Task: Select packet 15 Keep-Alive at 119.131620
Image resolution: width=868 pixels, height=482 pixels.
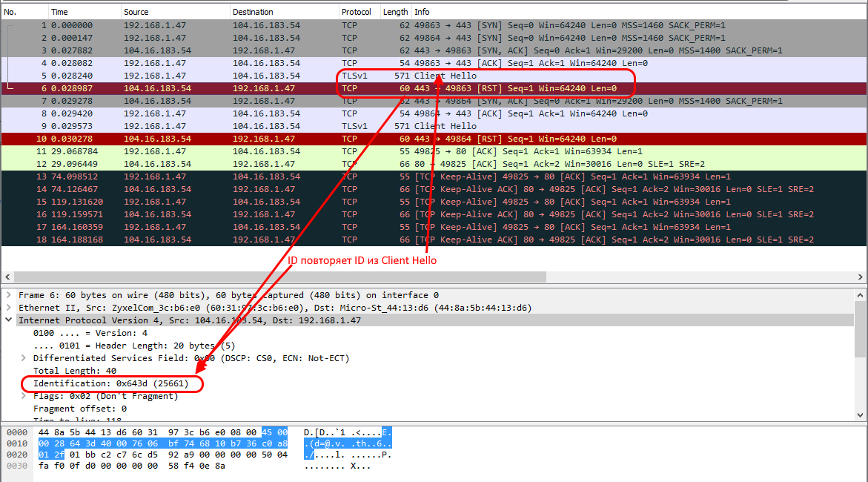Action: pyautogui.click(x=434, y=202)
